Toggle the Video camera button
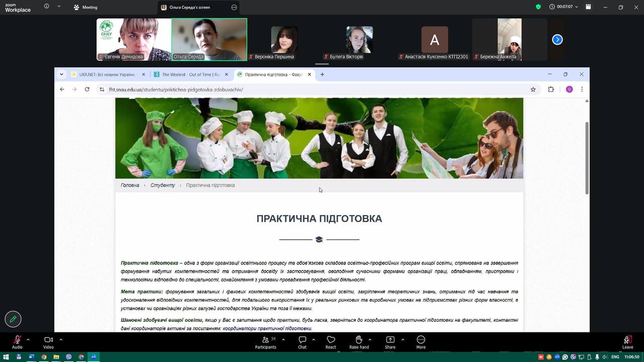Screen dimensions: 644x362 coord(48,340)
